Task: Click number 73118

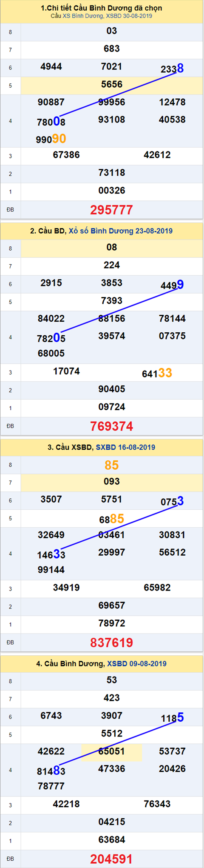Action: point(112,173)
